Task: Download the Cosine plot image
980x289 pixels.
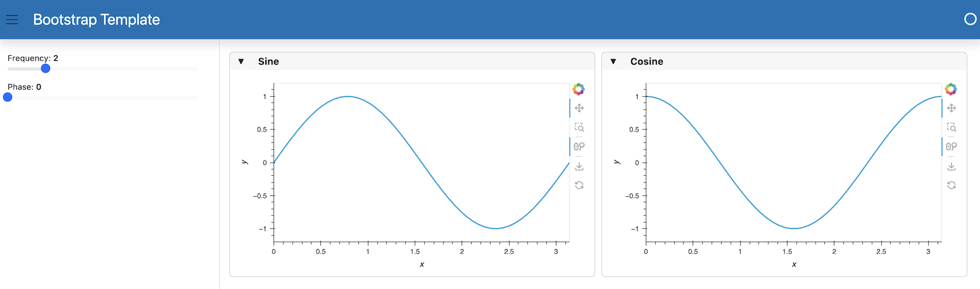Action: pyautogui.click(x=951, y=166)
